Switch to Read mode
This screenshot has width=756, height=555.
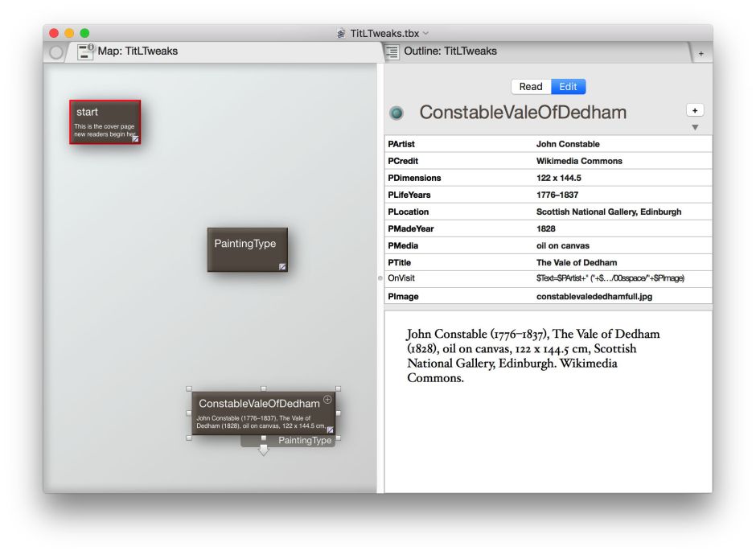click(530, 87)
